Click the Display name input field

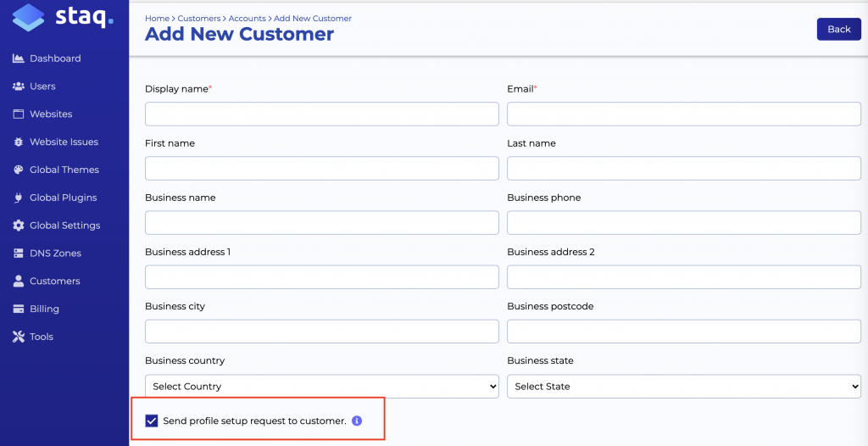(321, 114)
